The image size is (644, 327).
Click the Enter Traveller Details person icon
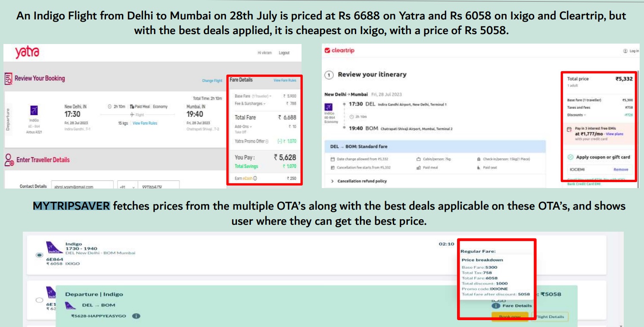9,160
